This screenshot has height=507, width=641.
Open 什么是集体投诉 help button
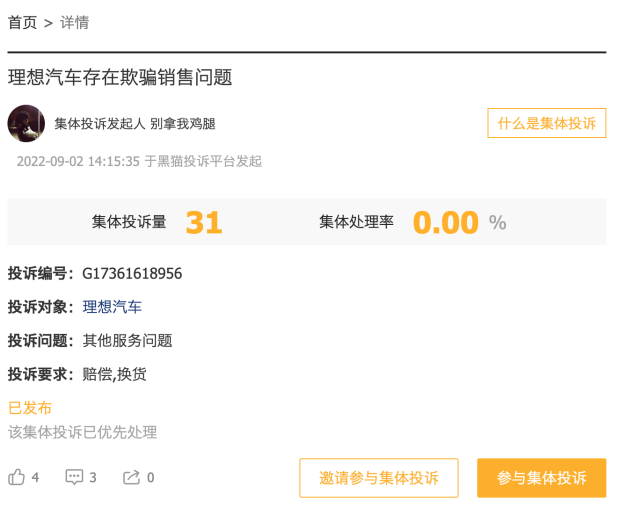pyautogui.click(x=546, y=123)
